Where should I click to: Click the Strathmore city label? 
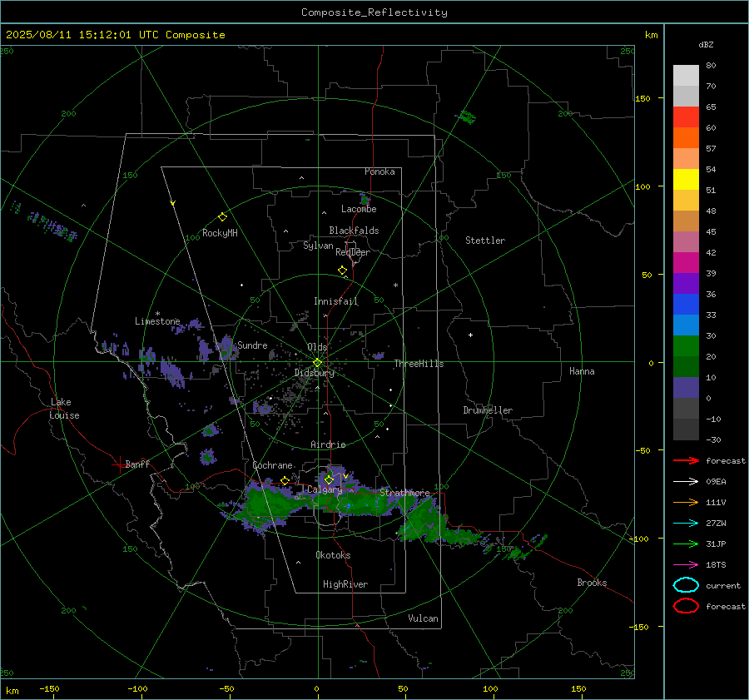pyautogui.click(x=404, y=493)
